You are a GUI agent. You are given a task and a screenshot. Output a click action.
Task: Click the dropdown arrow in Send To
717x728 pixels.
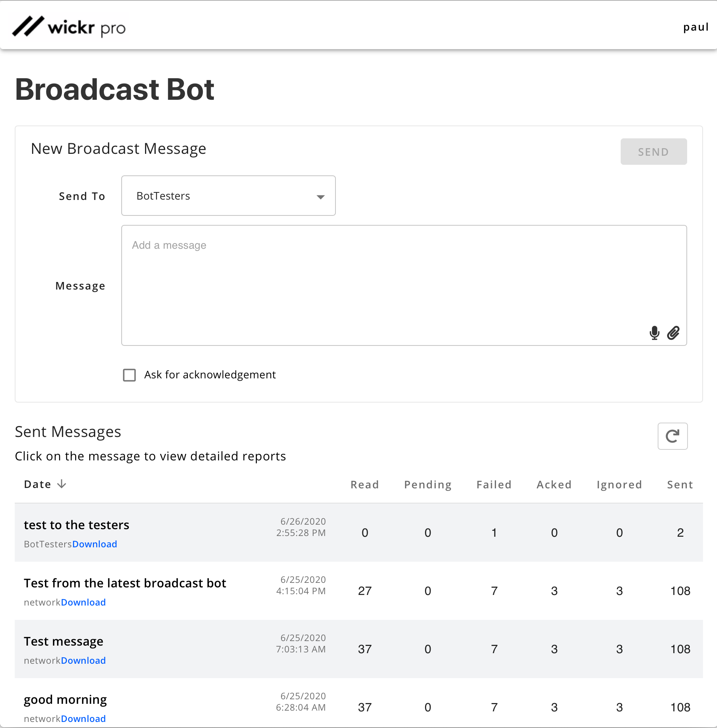(x=320, y=197)
